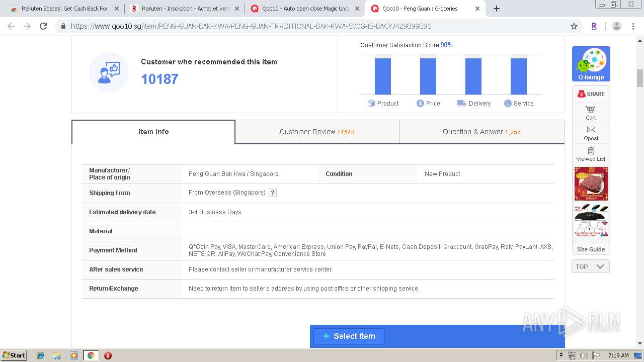Click the SHARE button in the sidebar

[x=591, y=94]
